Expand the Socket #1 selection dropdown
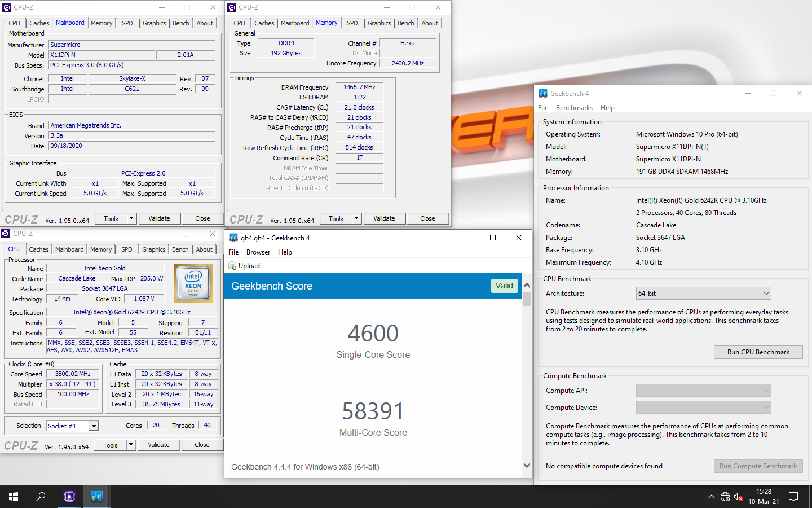This screenshot has width=812, height=508. point(94,426)
